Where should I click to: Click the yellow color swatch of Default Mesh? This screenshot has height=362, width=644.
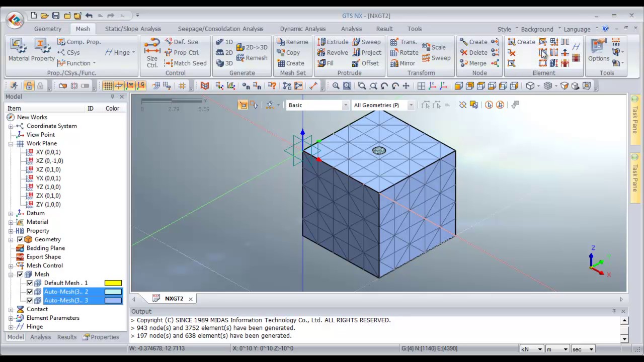point(113,283)
